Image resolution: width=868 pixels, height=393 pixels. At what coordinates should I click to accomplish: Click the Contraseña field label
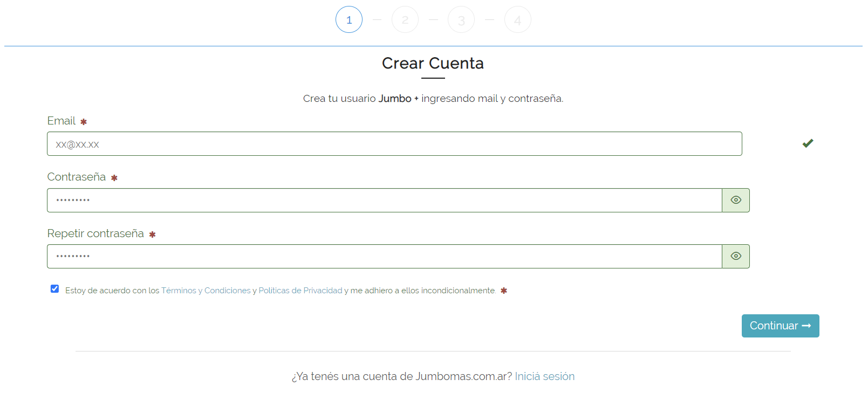point(77,177)
